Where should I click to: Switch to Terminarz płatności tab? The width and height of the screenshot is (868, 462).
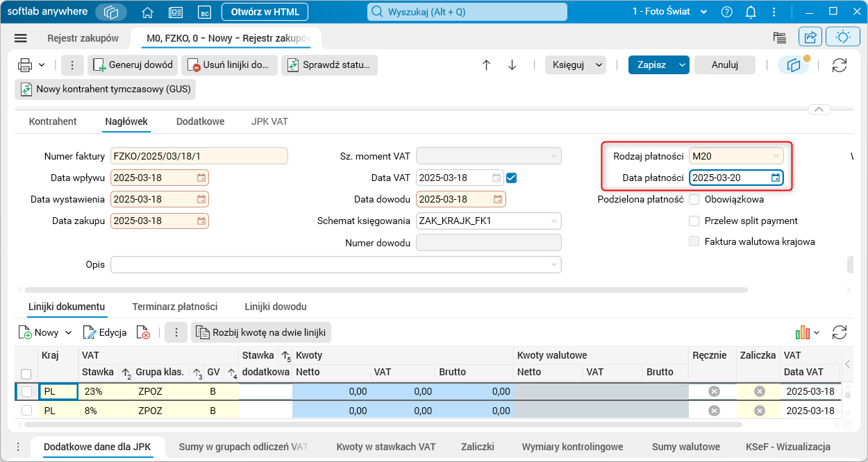point(175,306)
